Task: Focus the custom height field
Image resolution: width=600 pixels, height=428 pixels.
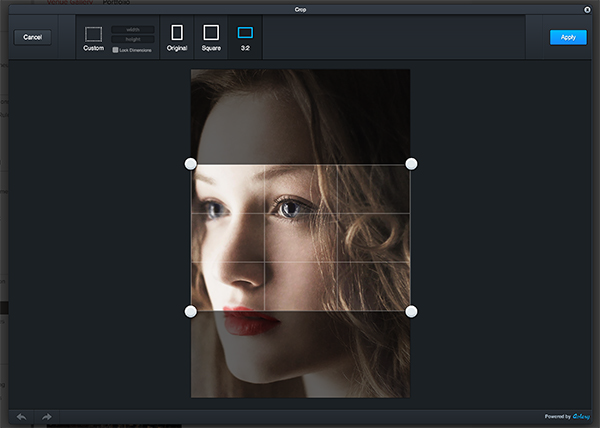Action: 133,39
